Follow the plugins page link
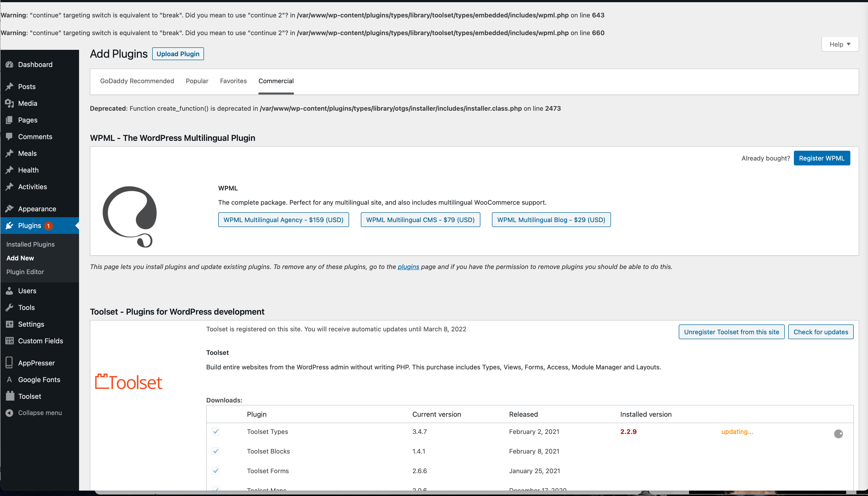This screenshot has height=496, width=868. (408, 267)
